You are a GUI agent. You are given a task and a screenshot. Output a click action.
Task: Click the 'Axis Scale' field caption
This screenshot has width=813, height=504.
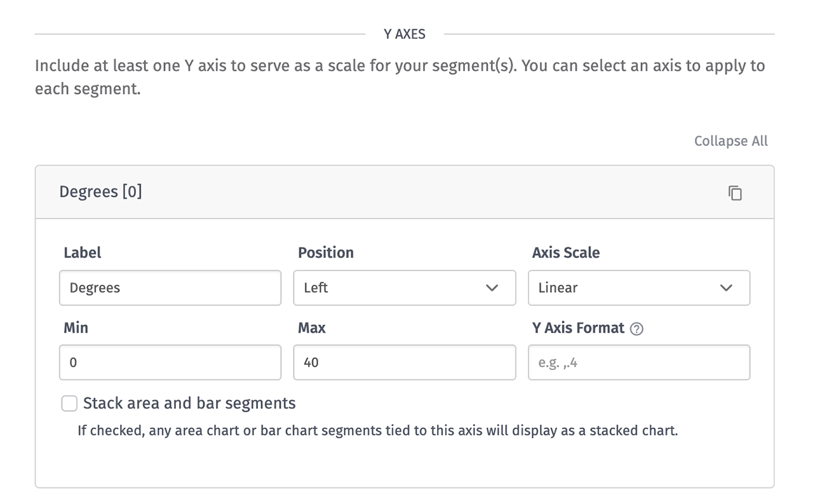(566, 253)
